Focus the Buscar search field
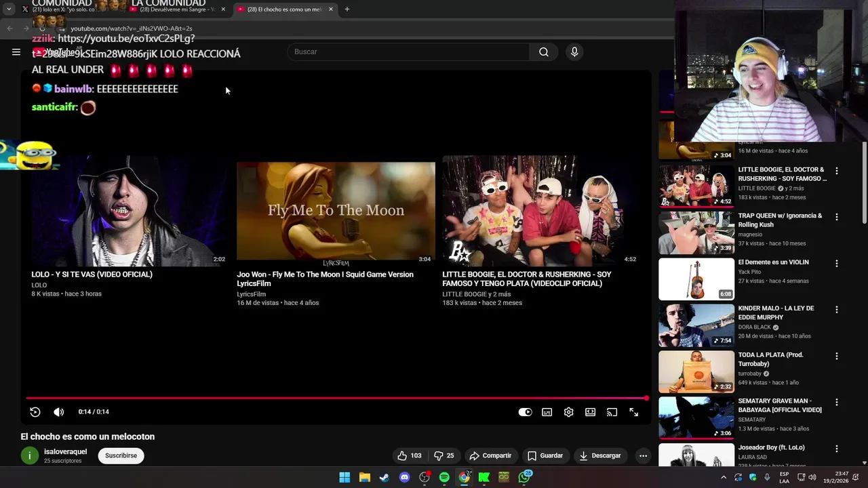This screenshot has height=488, width=868. 409,52
